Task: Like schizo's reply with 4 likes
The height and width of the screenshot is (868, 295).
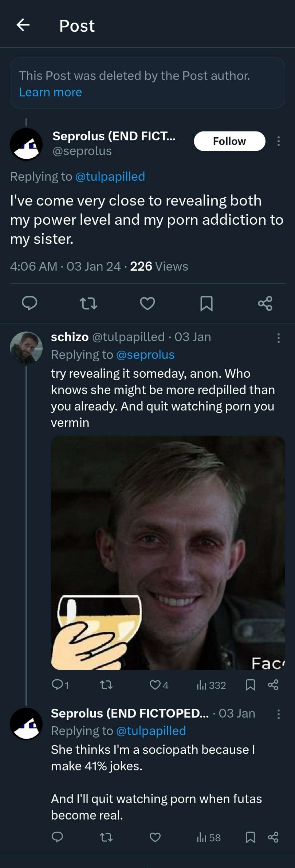Action: pyautogui.click(x=155, y=685)
